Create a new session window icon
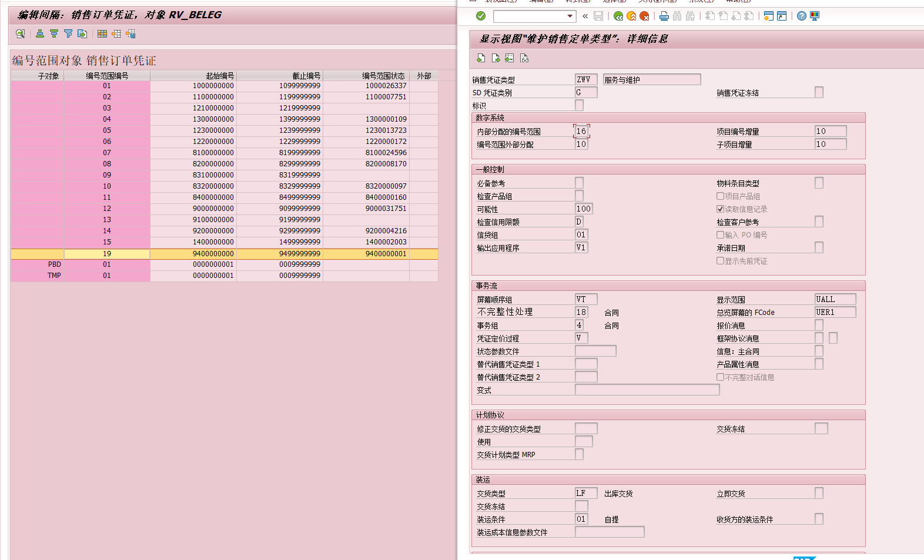 tap(769, 16)
